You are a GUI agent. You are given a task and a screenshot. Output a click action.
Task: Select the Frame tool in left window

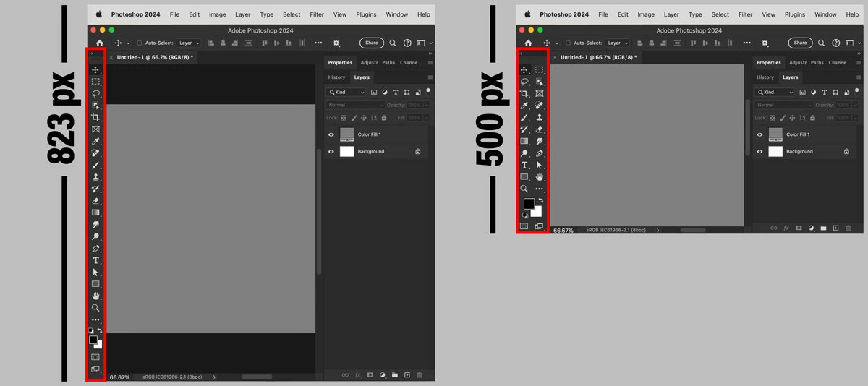(95, 129)
